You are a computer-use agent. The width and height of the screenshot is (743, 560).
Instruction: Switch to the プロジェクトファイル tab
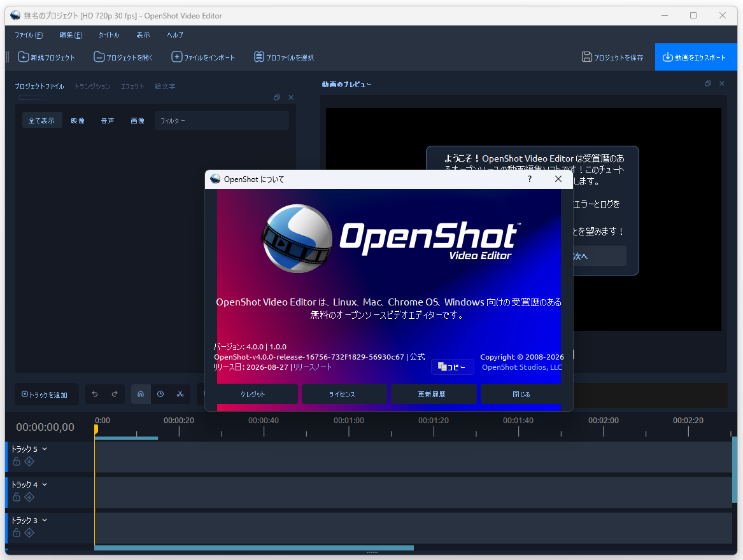click(39, 86)
